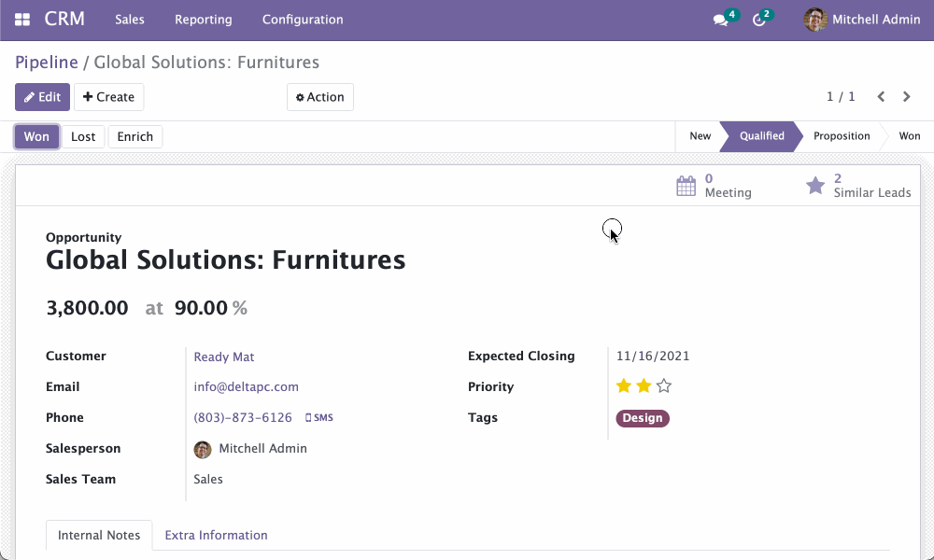This screenshot has height=560, width=934.
Task: Go to next record arrow
Action: (906, 97)
